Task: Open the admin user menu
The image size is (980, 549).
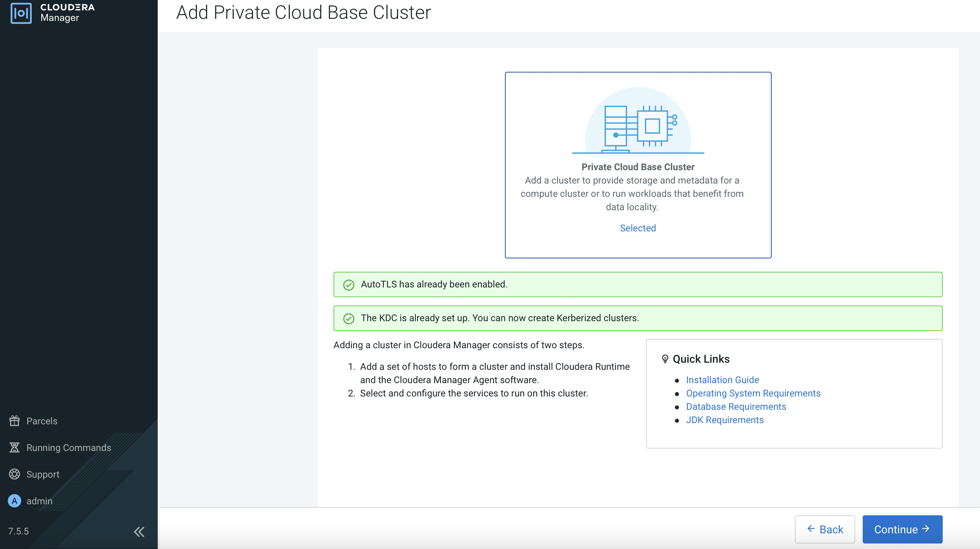Action: click(39, 501)
